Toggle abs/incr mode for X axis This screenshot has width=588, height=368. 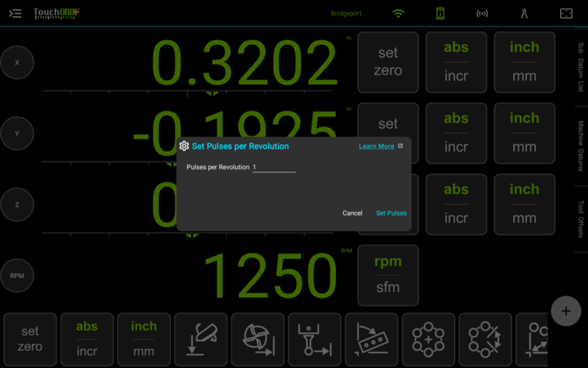pos(456,62)
